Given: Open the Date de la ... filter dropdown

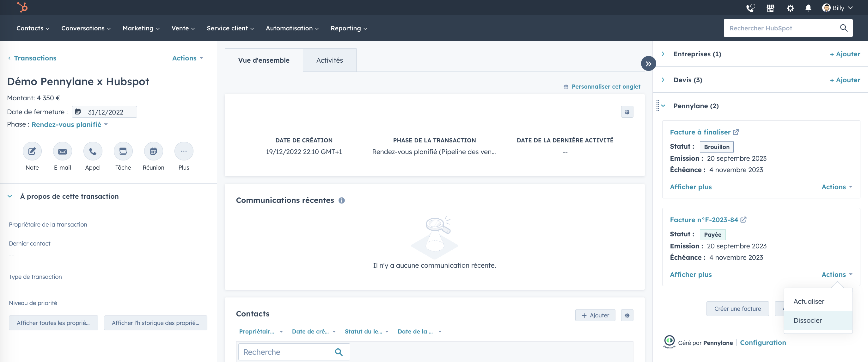Looking at the screenshot, I should click(419, 332).
